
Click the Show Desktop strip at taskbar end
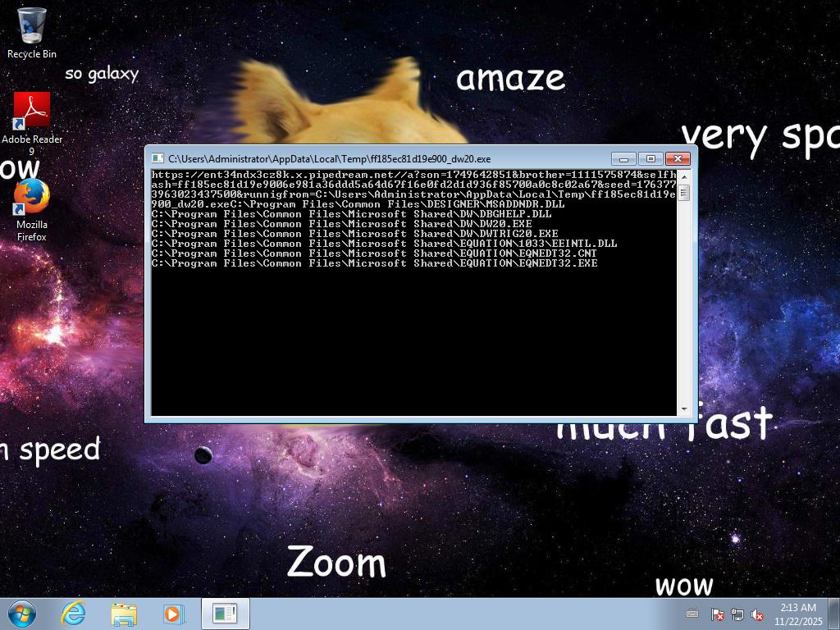834,614
